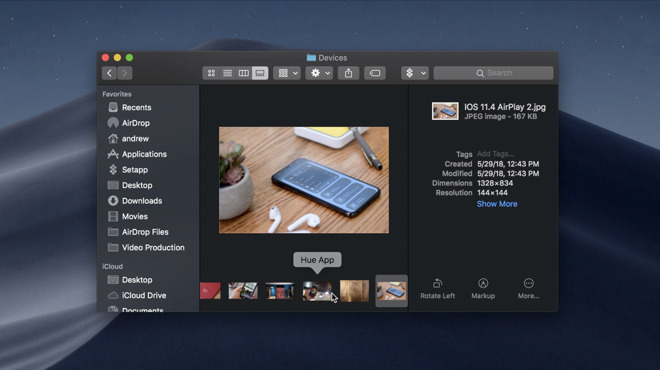Click the Edit Tags toolbar button
Image resolution: width=660 pixels, height=370 pixels.
coord(375,73)
